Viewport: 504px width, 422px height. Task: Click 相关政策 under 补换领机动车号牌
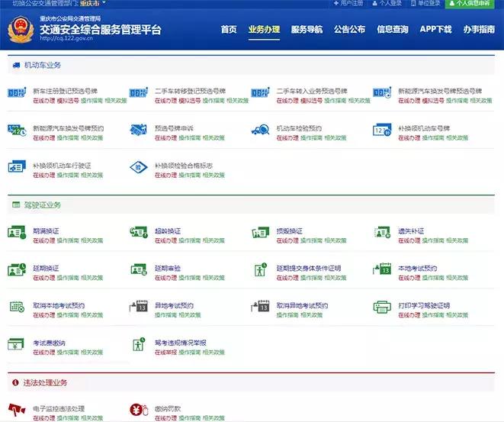[457, 138]
